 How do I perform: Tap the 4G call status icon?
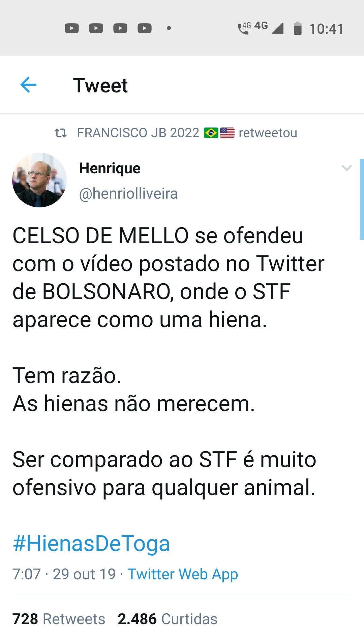pos(244,28)
